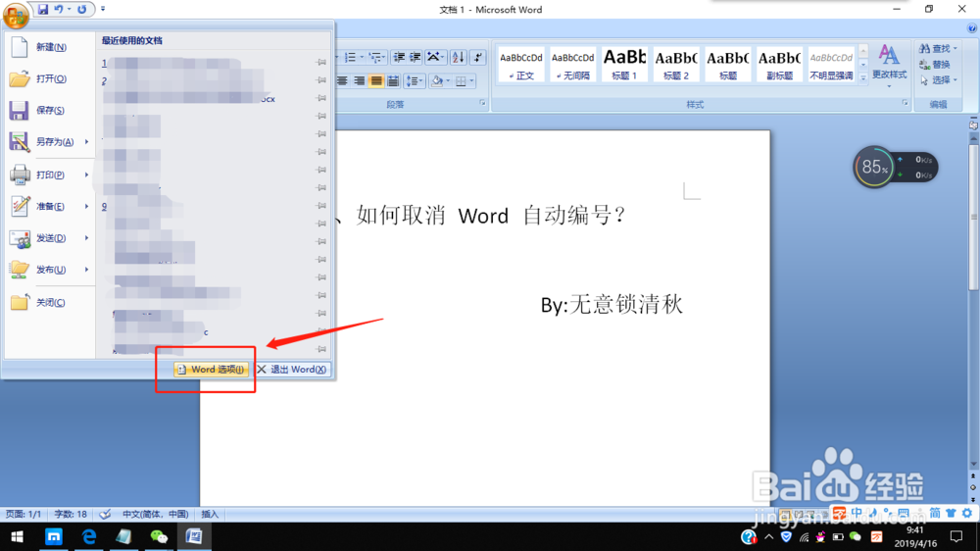Choose 新建(N) from Office menu
Viewport: 980px width, 551px height.
pyautogui.click(x=49, y=47)
